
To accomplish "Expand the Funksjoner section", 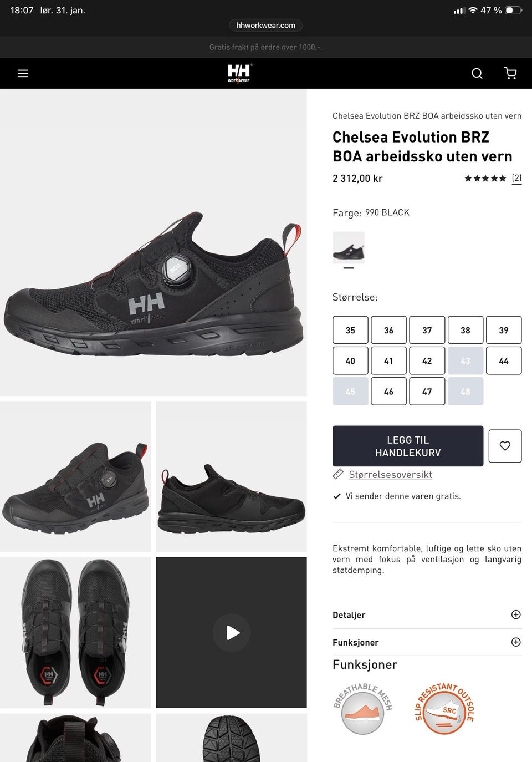I will [427, 642].
